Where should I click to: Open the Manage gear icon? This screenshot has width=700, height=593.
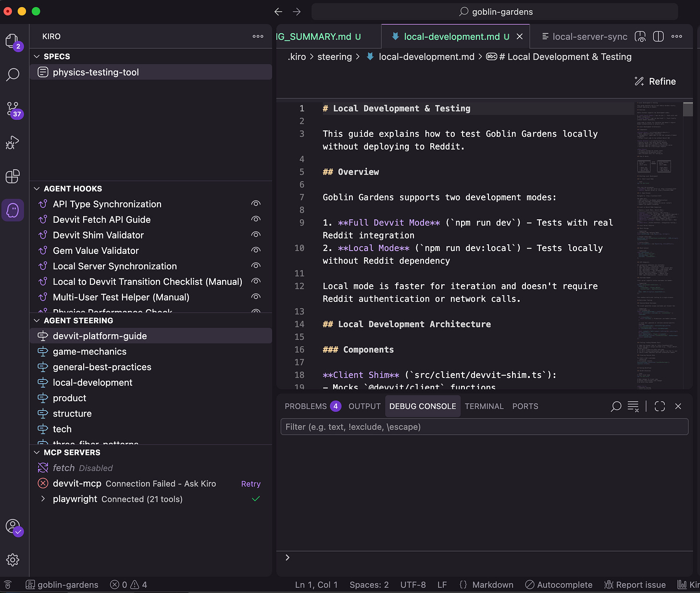pyautogui.click(x=12, y=560)
